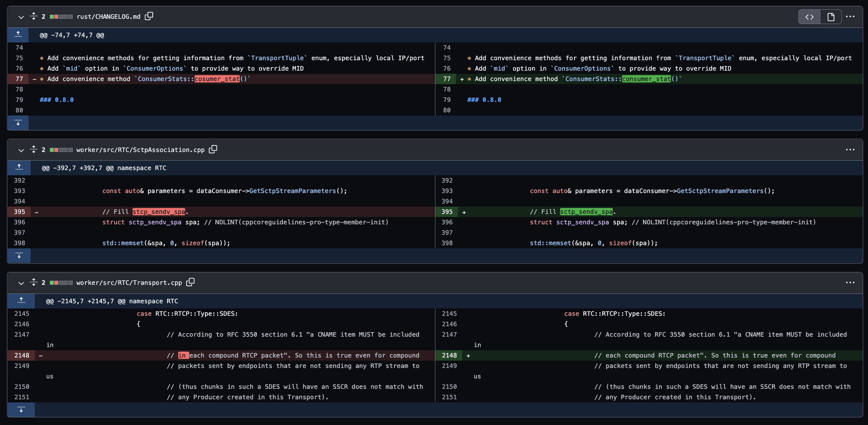
Task: Click the '@@ -392,7 +392,7 @@ namespace RTC' header
Action: [x=104, y=168]
